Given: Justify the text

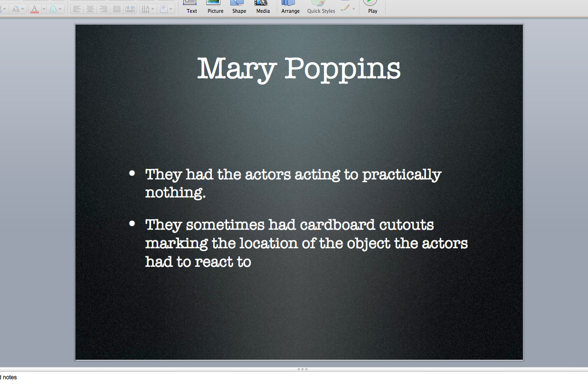Looking at the screenshot, I should (116, 9).
